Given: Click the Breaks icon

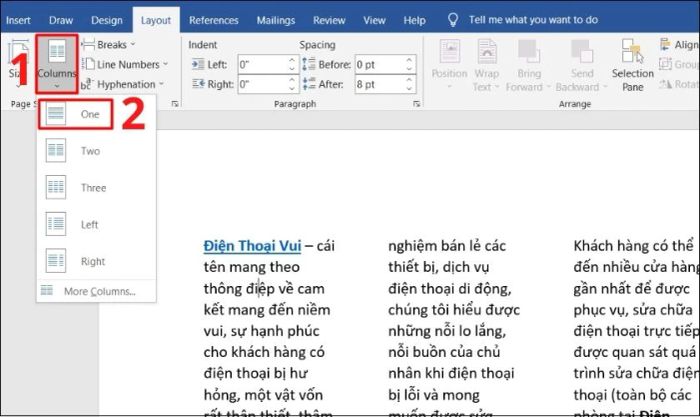Looking at the screenshot, I should coord(88,45).
